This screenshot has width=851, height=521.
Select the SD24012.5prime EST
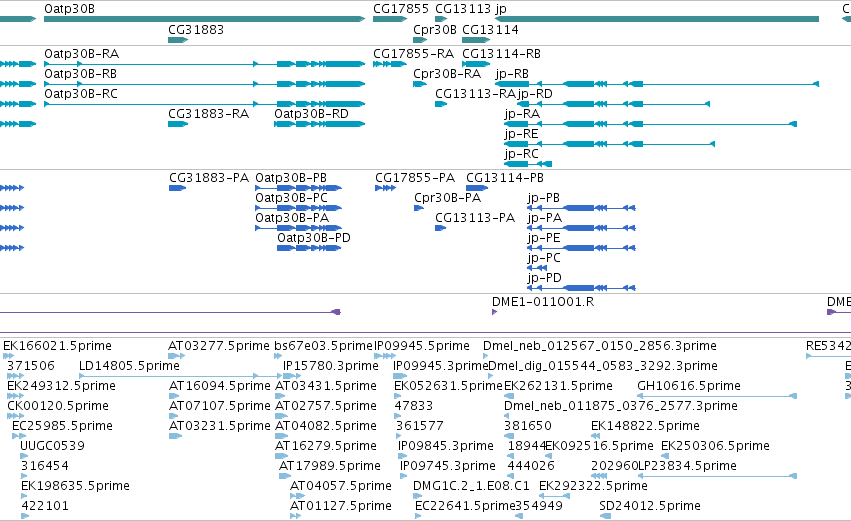(x=605, y=516)
